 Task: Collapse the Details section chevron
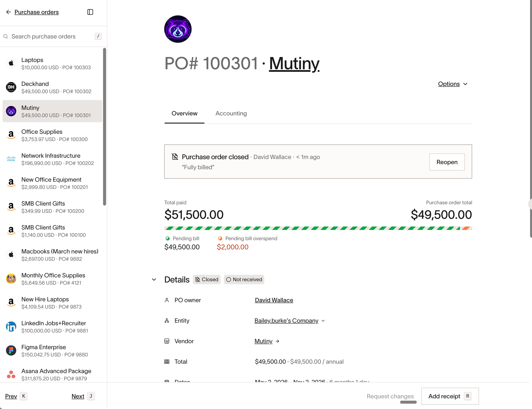pyautogui.click(x=154, y=279)
